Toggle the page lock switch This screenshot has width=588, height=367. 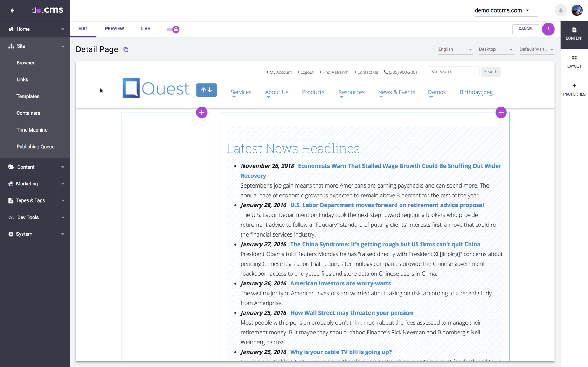[x=173, y=29]
